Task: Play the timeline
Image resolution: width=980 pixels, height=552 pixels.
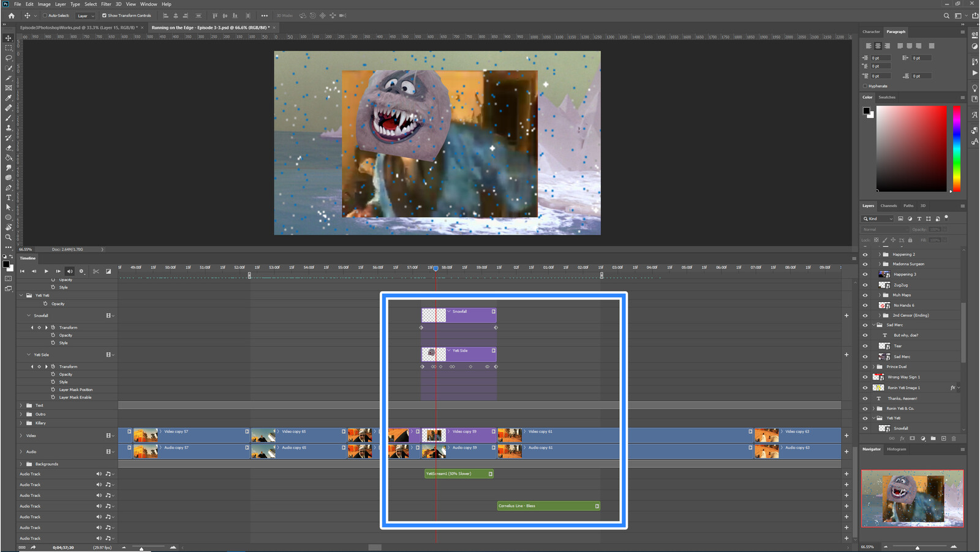Action: [46, 271]
